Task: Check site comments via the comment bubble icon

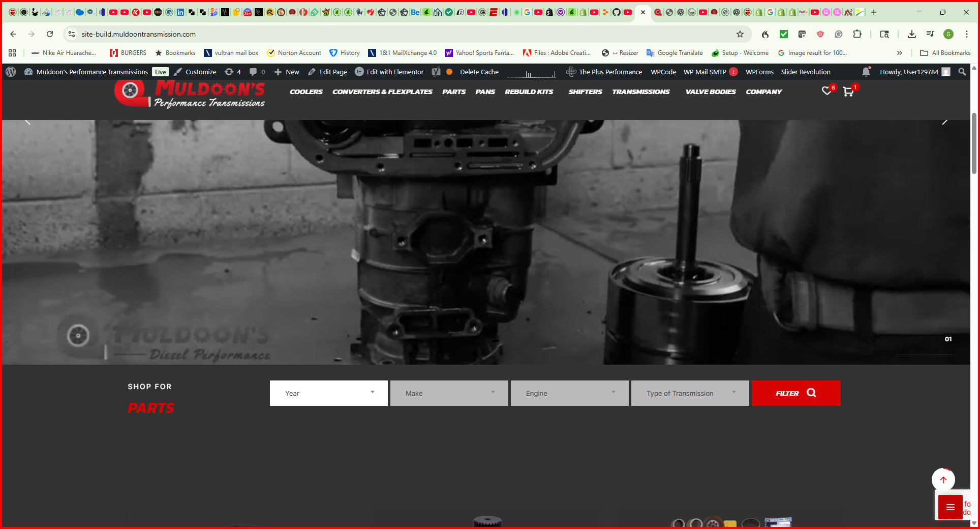Action: (256, 72)
